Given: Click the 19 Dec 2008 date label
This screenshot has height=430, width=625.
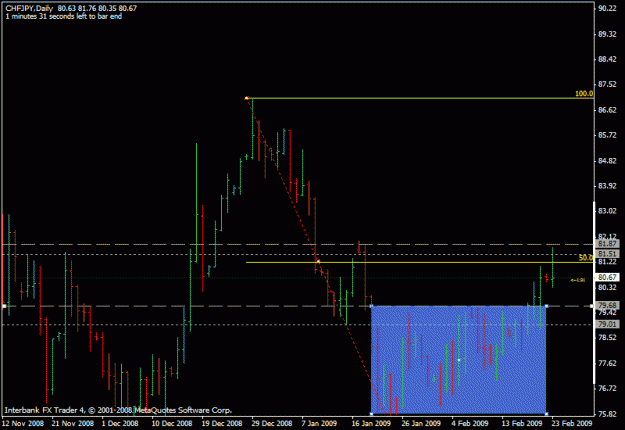Looking at the screenshot, I should pyautogui.click(x=222, y=423).
